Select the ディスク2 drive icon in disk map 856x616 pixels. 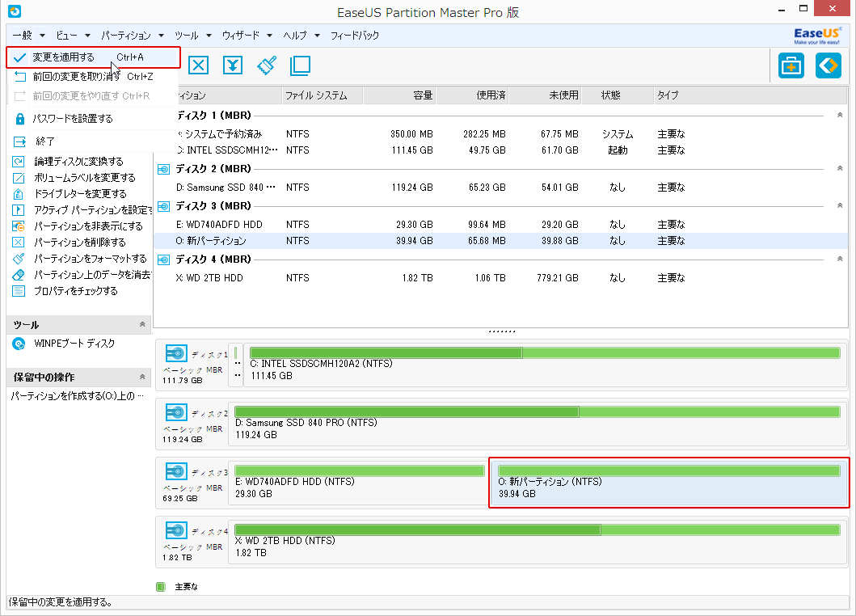[x=176, y=412]
